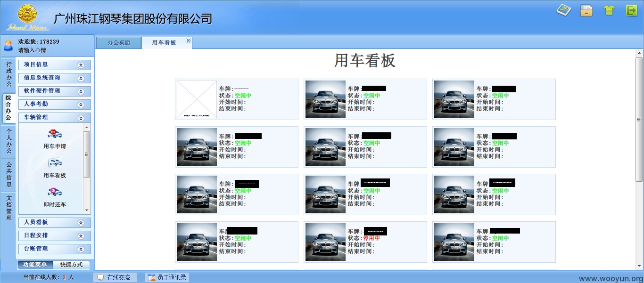Viewport: 644px width, 283px height.
Task: Click the 车辆管理 list scroll-down arrow
Action: (87, 210)
